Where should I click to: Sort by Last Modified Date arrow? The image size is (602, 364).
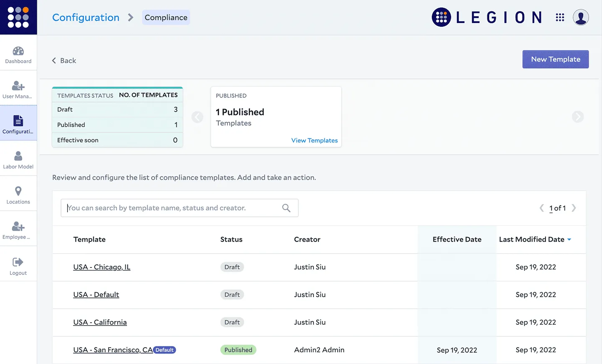(569, 239)
